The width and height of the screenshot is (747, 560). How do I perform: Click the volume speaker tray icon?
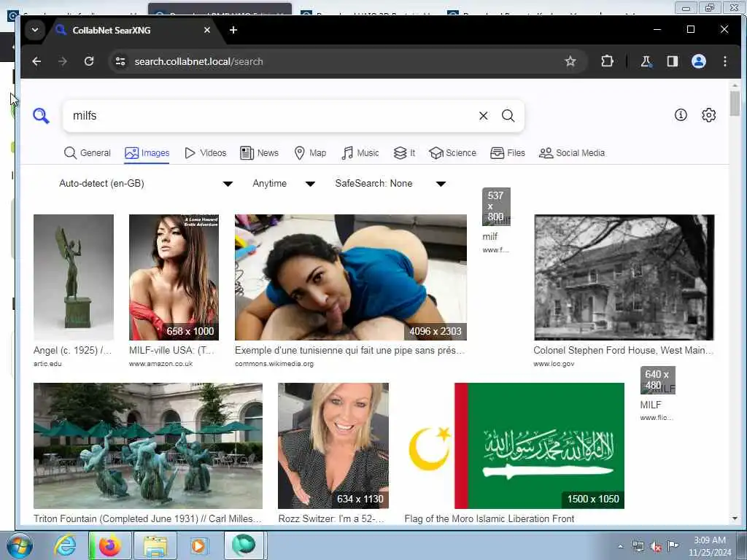(655, 547)
